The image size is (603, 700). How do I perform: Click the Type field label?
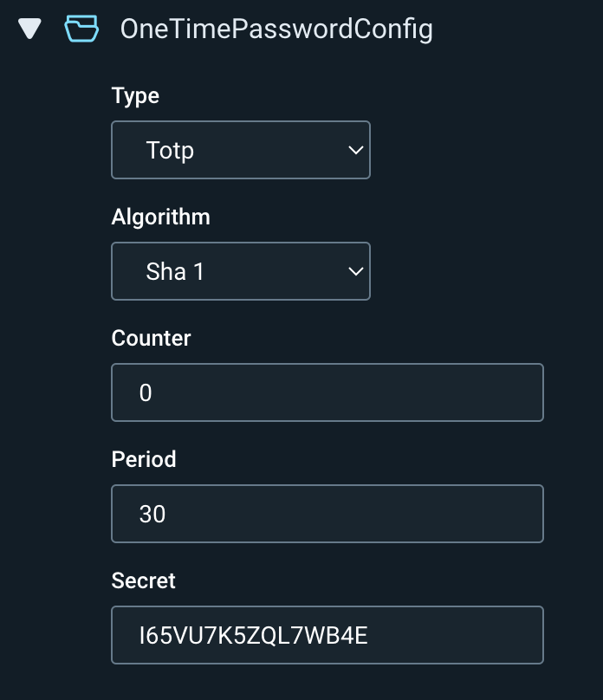pos(135,95)
